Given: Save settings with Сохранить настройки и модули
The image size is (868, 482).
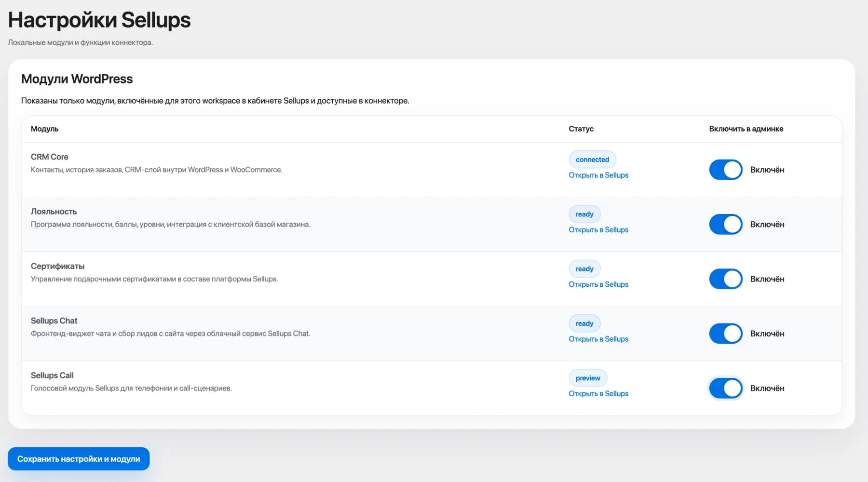Looking at the screenshot, I should pos(79,459).
